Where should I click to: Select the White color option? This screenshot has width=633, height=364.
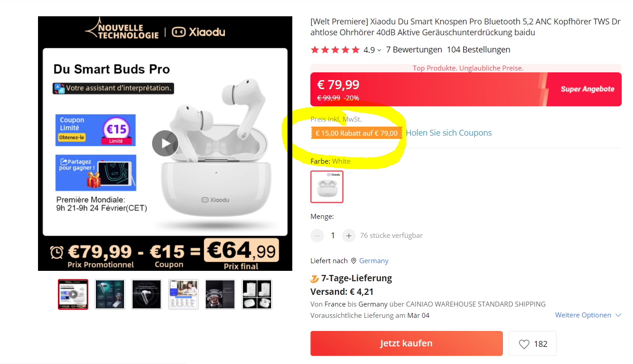327,187
